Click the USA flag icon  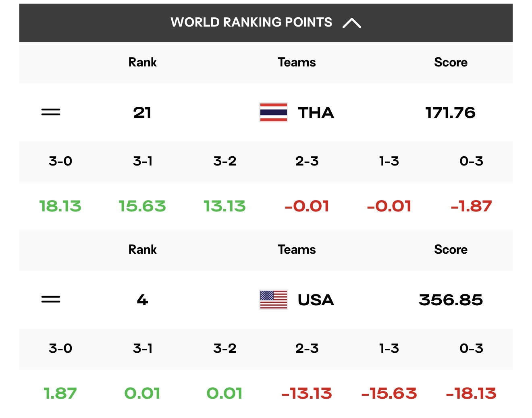point(274,300)
